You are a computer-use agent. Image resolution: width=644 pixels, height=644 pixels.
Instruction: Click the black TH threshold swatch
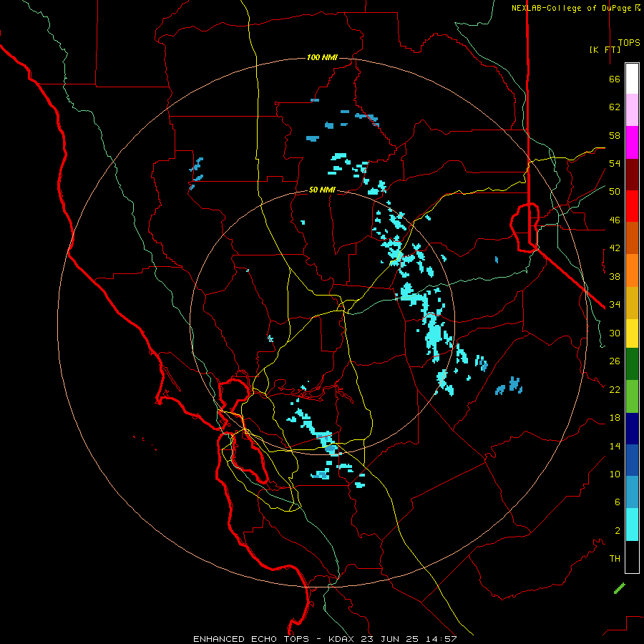pyautogui.click(x=632, y=557)
